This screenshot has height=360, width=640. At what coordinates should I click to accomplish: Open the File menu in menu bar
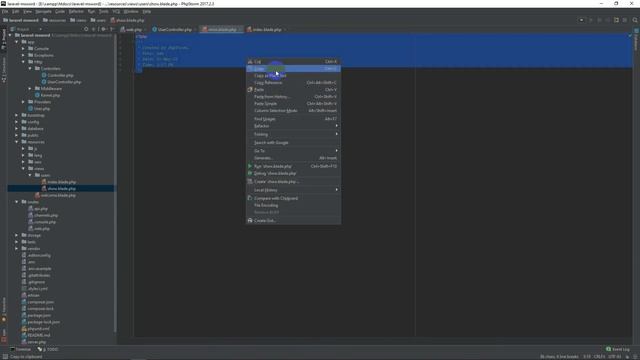5,11
